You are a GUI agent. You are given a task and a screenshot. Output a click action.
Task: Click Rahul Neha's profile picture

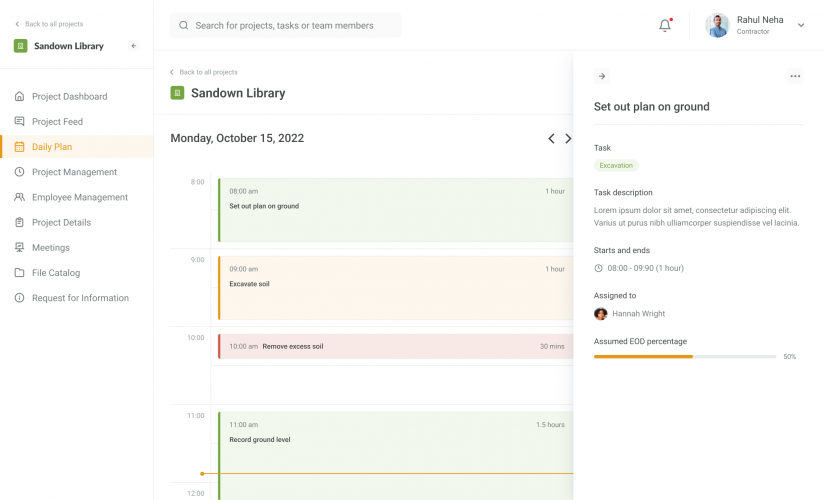point(717,25)
